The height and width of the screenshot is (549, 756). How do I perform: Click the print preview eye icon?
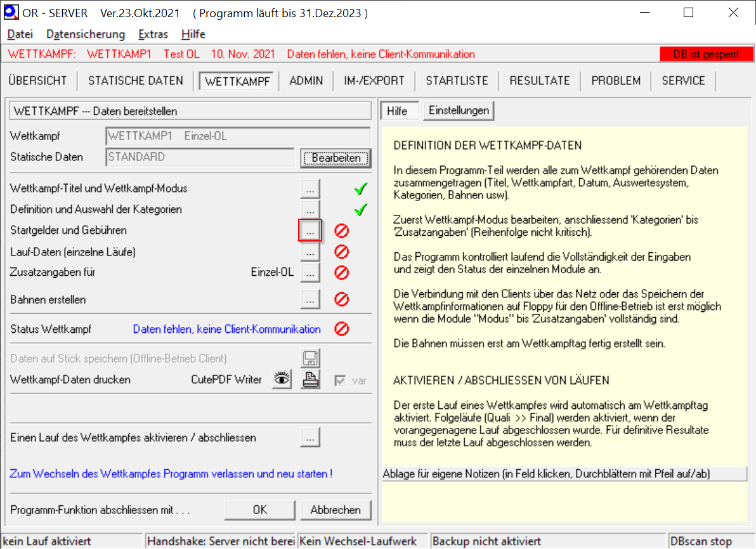282,380
